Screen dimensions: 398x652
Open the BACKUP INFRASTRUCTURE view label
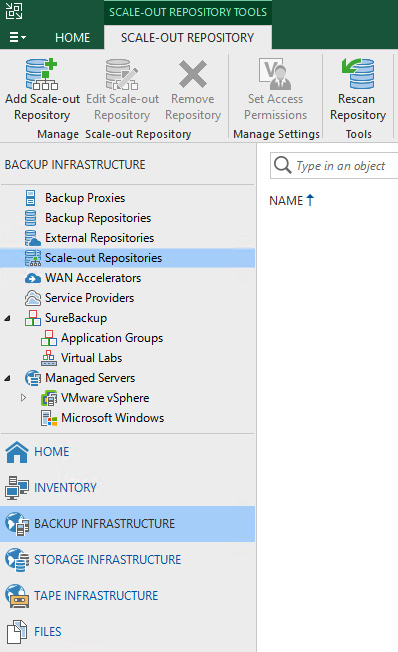click(104, 524)
